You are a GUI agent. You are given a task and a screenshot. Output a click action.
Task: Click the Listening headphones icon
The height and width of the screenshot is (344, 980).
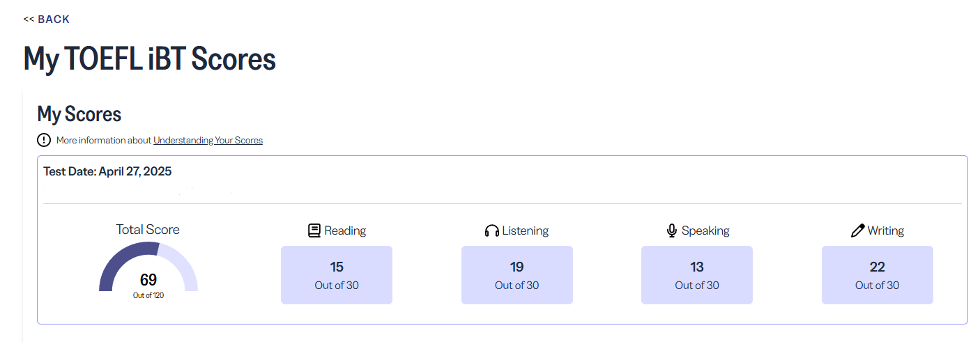coord(492,230)
